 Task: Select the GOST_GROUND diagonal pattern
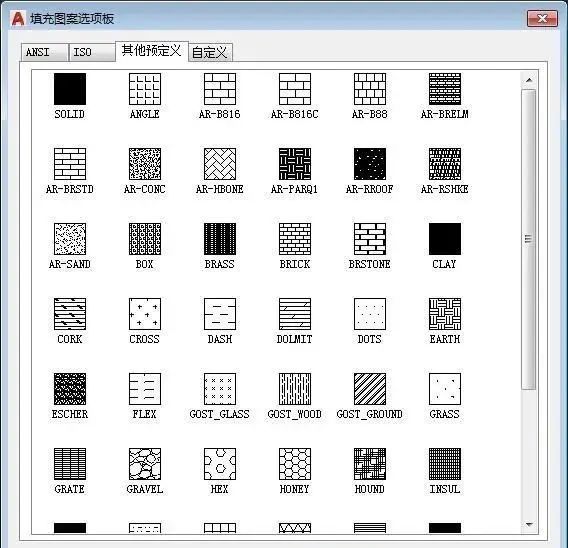pyautogui.click(x=370, y=389)
